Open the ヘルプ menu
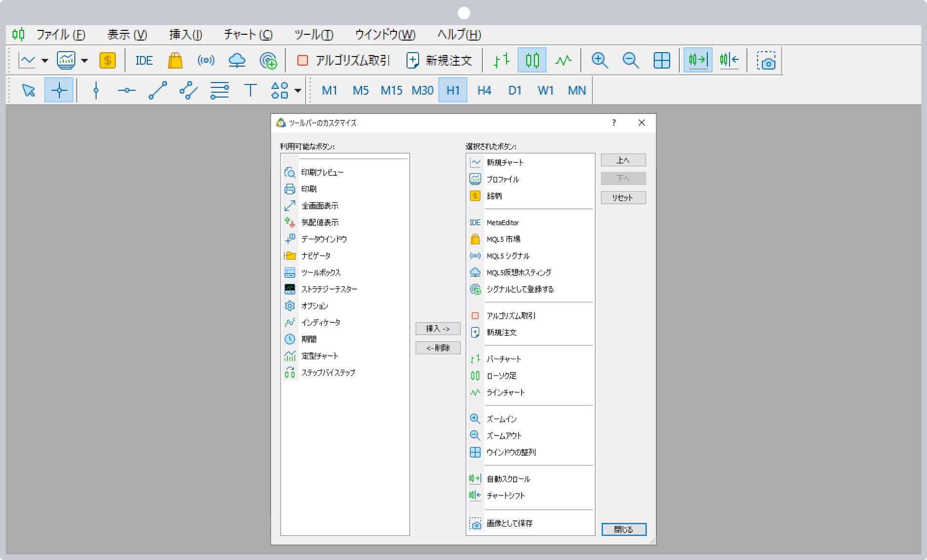927x560 pixels. (x=459, y=35)
